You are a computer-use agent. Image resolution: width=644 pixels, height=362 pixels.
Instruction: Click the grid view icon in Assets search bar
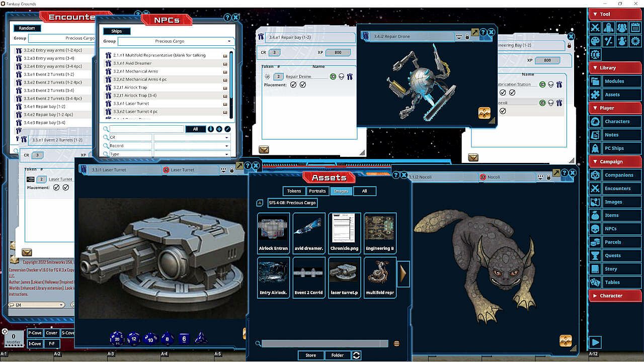[x=396, y=343]
